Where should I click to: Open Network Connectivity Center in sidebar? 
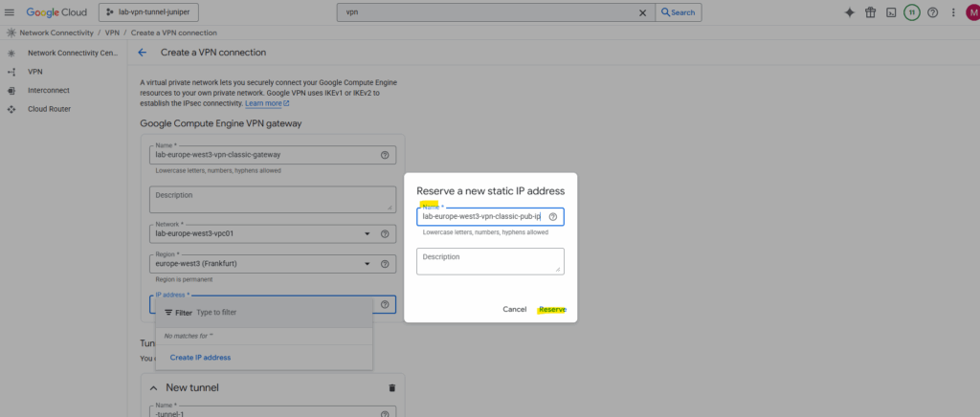[73, 53]
